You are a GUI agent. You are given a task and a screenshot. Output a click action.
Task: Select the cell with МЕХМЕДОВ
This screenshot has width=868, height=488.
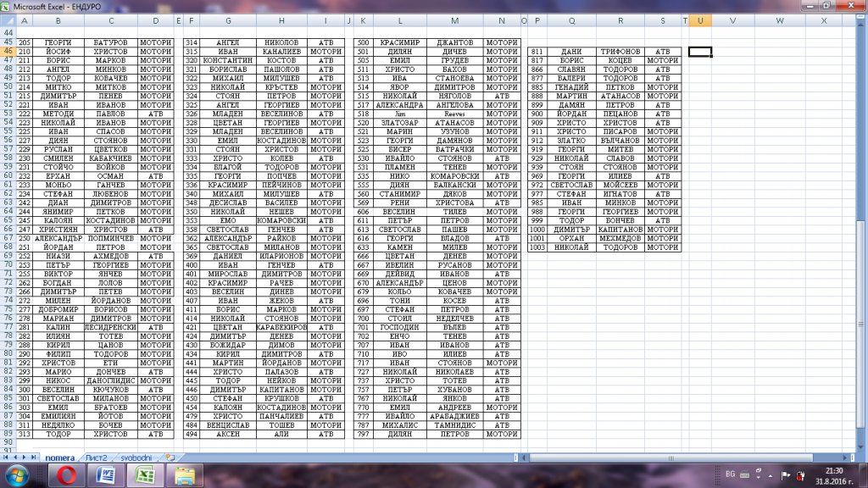point(620,238)
